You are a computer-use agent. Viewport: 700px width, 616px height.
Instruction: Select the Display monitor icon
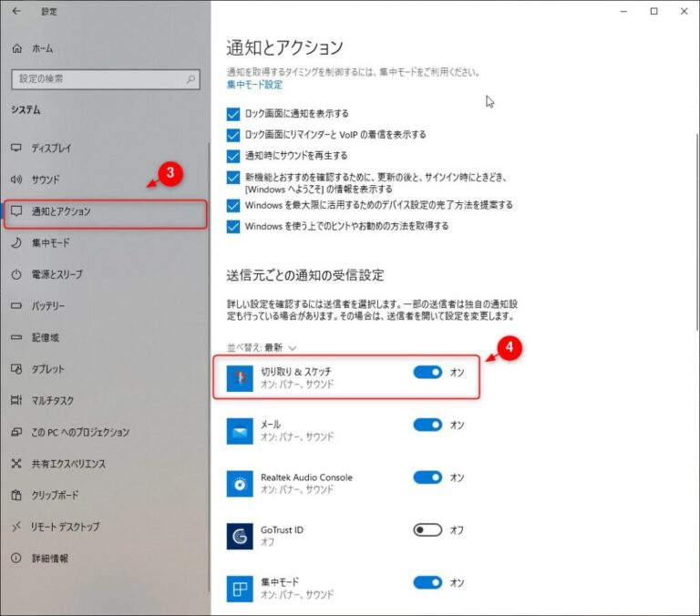16,148
